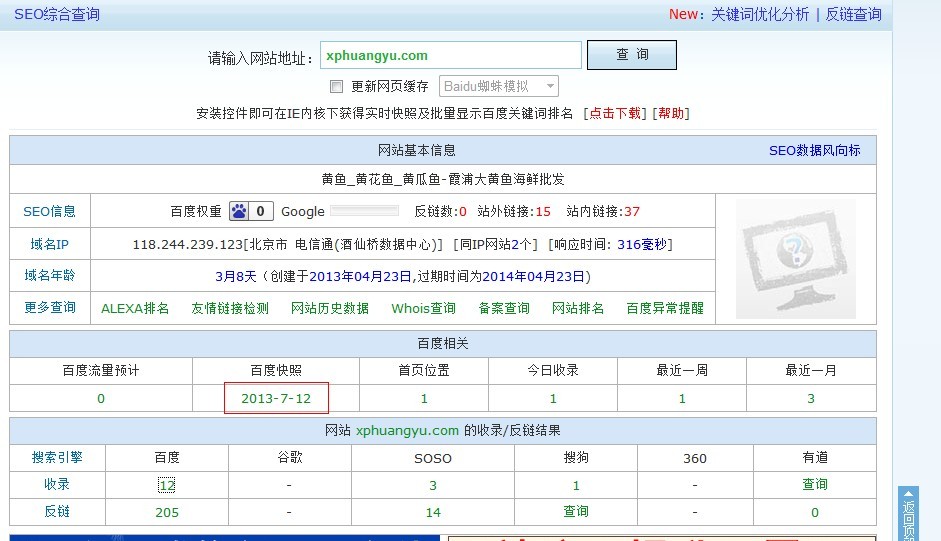Click 有道 收录 查询 link
941x541 pixels.
tap(814, 485)
